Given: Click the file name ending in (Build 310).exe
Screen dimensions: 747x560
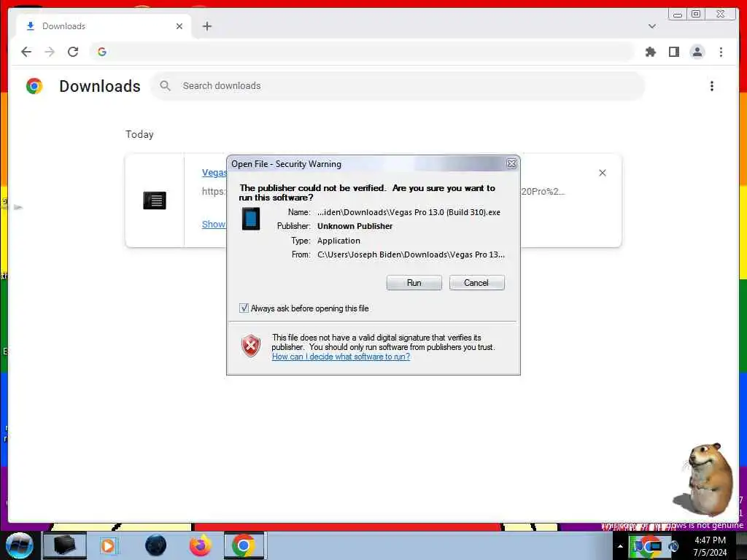Looking at the screenshot, I should coord(409,212).
